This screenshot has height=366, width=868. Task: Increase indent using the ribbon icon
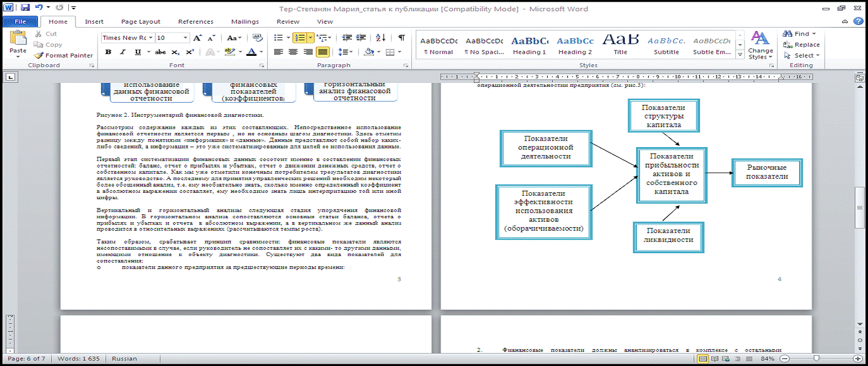click(360, 38)
